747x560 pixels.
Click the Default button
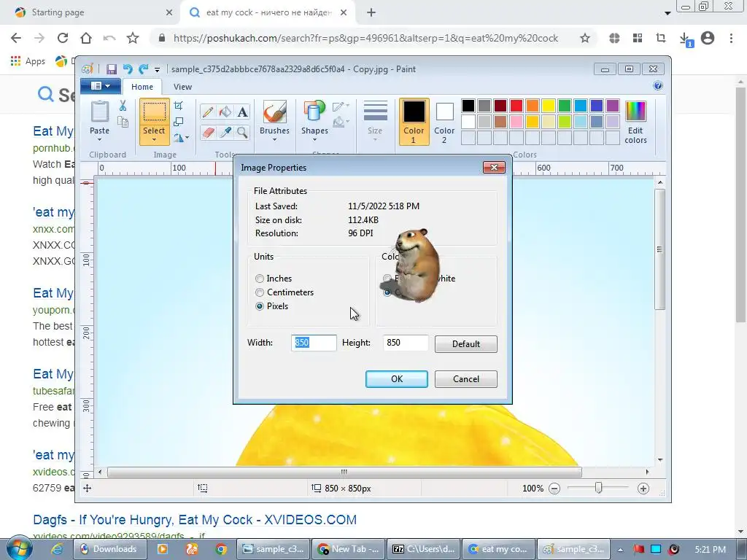[x=466, y=344]
